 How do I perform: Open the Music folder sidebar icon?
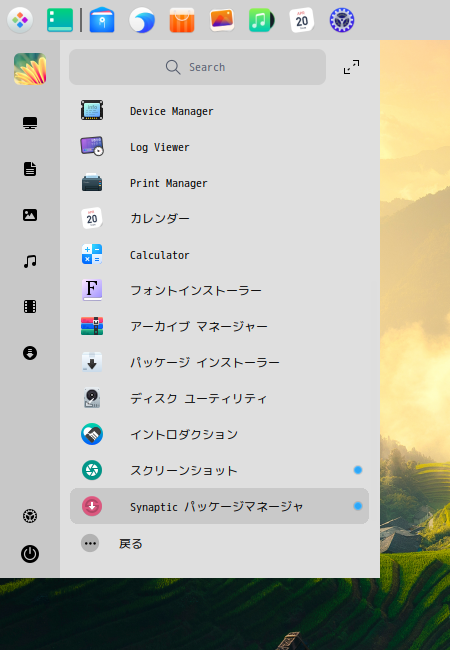(x=30, y=261)
